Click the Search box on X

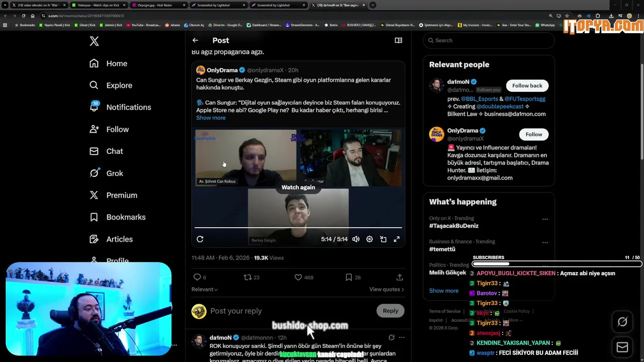489,40
